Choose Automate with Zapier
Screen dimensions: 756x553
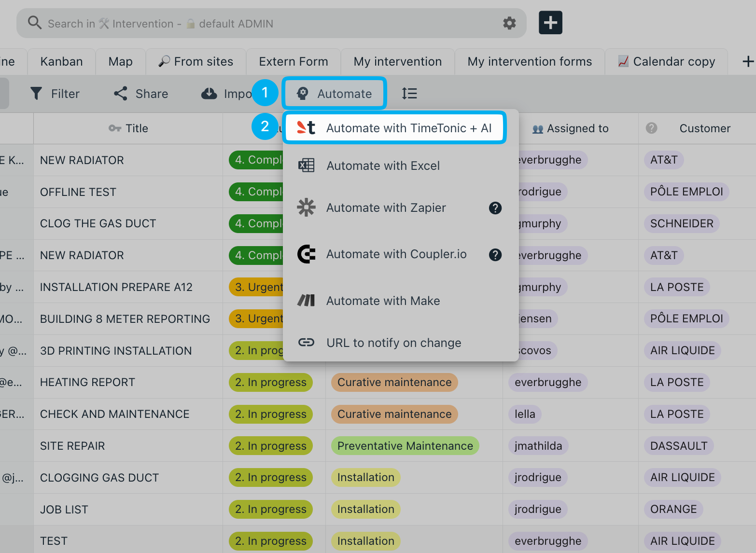click(401, 207)
